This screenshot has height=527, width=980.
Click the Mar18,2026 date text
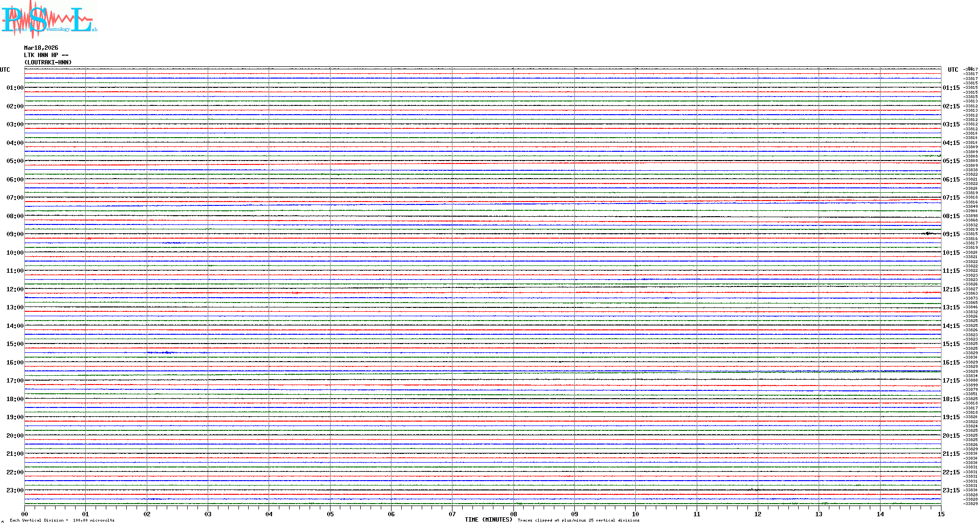tap(41, 48)
